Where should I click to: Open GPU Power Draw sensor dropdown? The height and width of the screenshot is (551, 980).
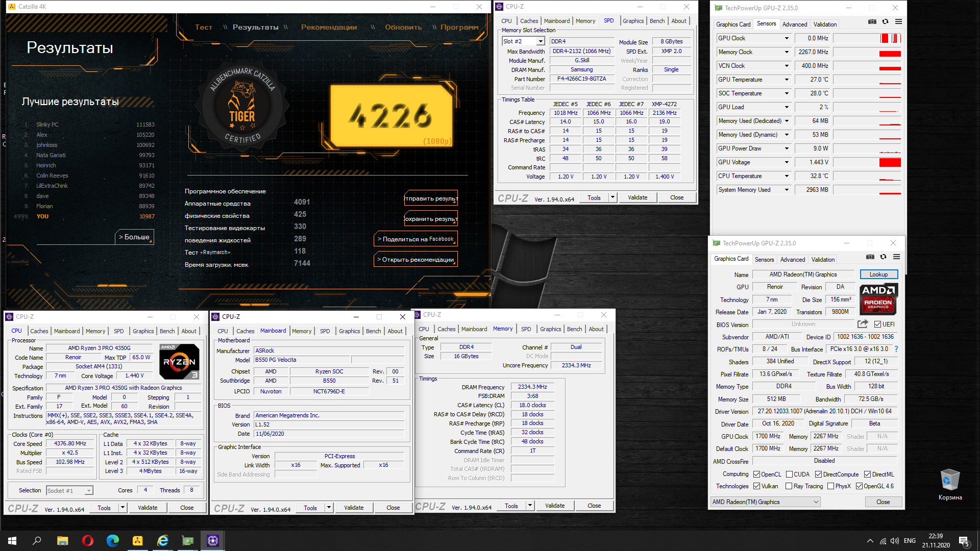tap(786, 148)
